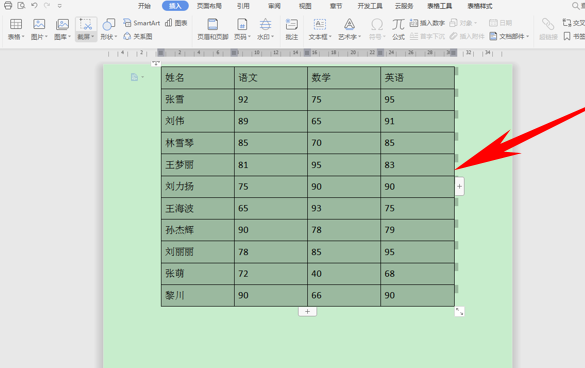This screenshot has width=585, height=368.
Task: Click the cell containing 王海波
Action: point(198,208)
